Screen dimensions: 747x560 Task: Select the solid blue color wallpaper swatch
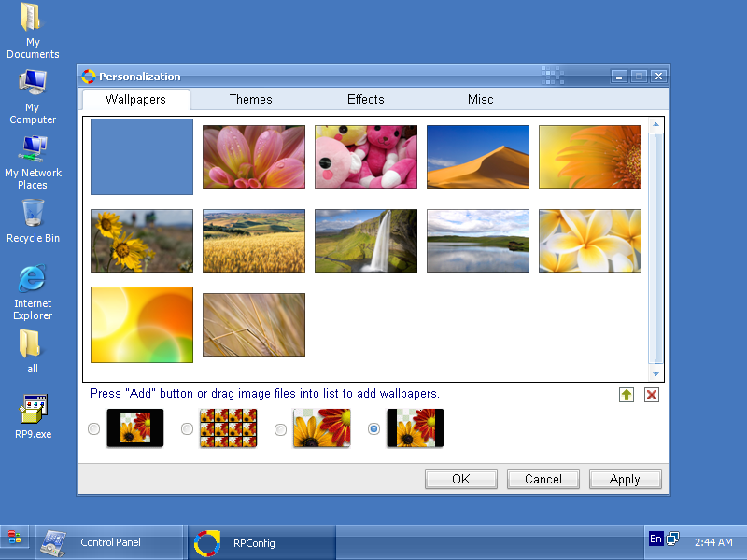tap(142, 156)
